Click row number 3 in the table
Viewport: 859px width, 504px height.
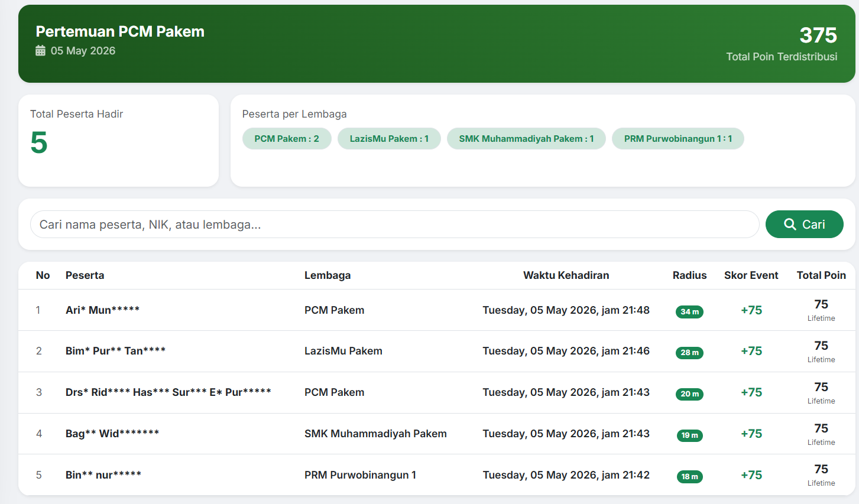39,392
